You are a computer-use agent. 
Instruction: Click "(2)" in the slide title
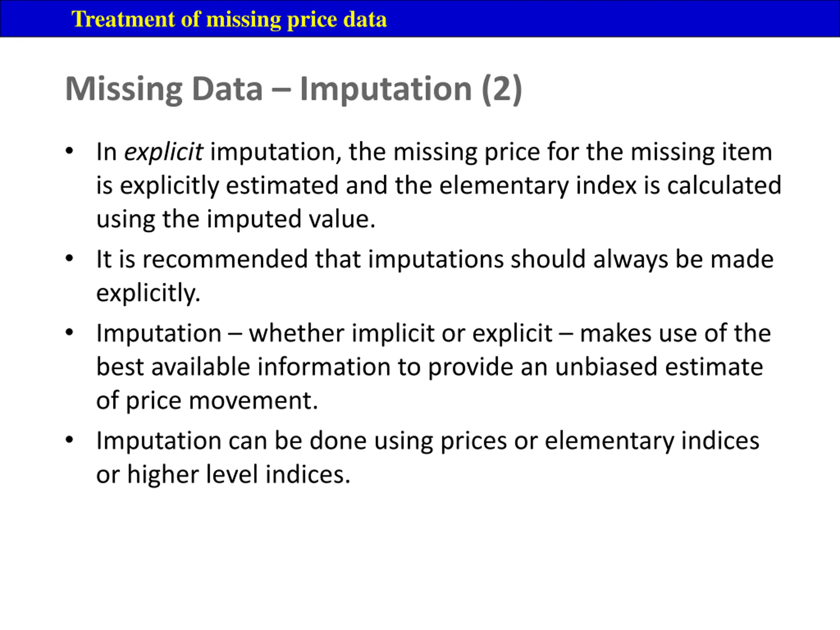click(x=502, y=89)
